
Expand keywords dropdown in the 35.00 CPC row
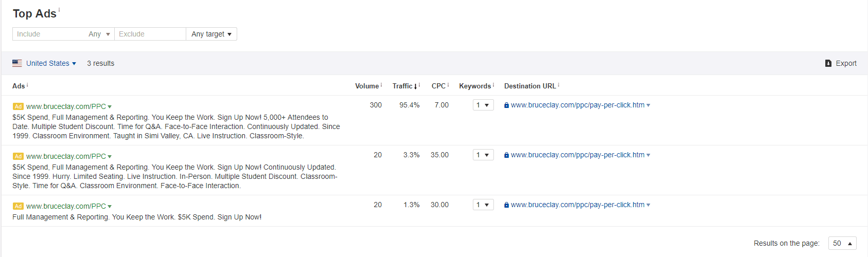tap(483, 155)
